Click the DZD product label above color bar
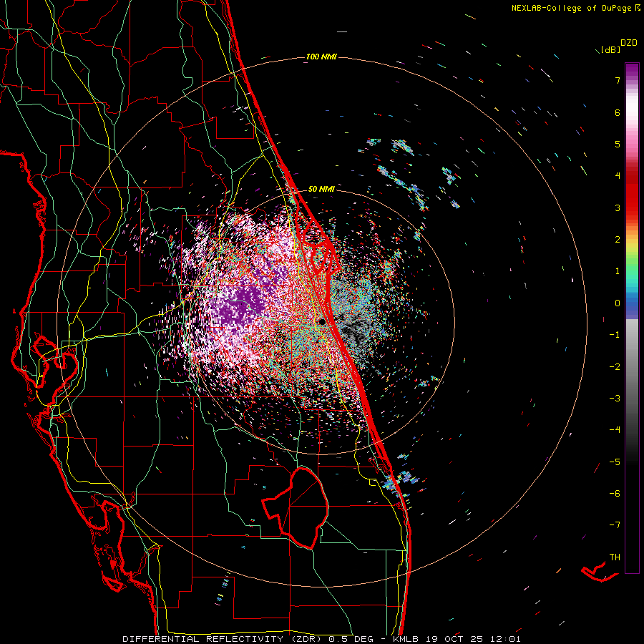This screenshot has height=644, width=644. point(629,42)
